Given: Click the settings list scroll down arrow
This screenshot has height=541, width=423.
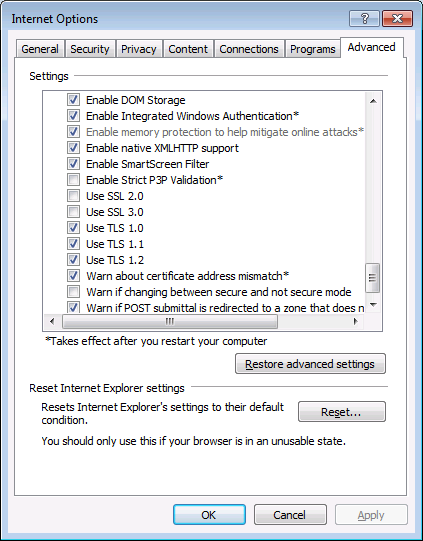Looking at the screenshot, I should 373,304.
